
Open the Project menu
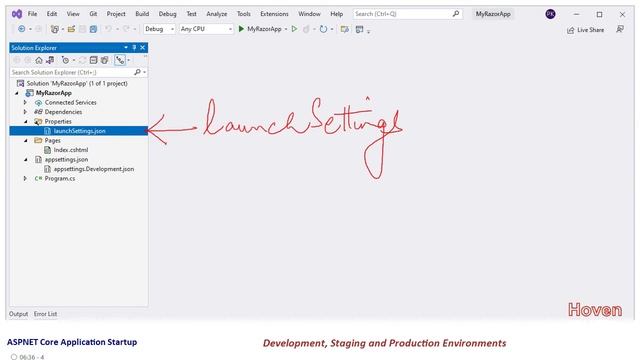(116, 14)
